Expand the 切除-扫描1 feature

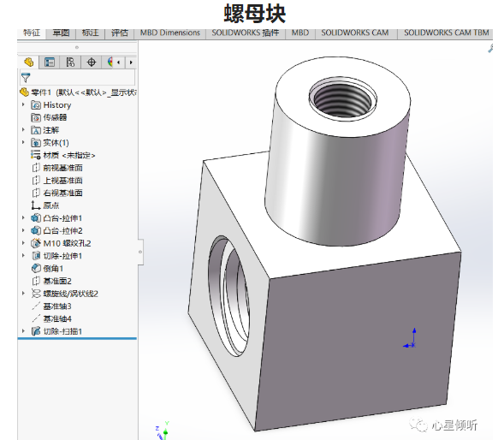tap(23, 331)
